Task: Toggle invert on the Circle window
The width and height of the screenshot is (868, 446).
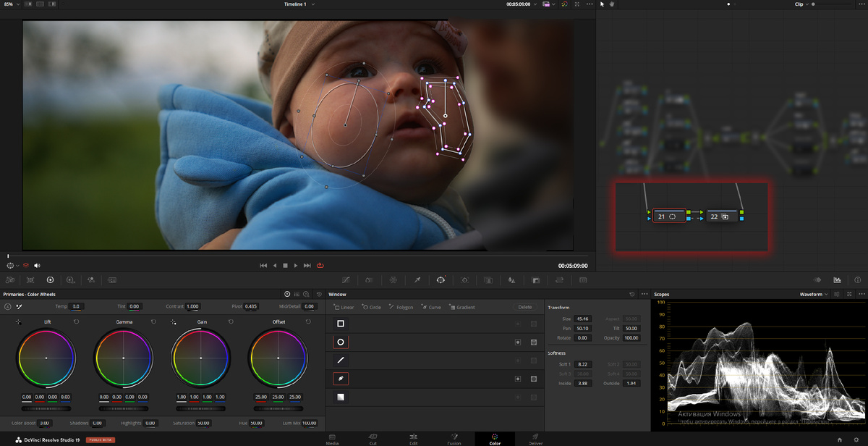Action: [518, 342]
